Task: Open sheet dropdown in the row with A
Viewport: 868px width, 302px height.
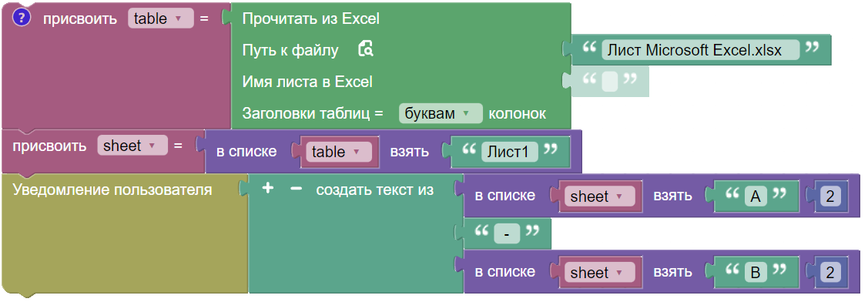Action: pos(600,196)
